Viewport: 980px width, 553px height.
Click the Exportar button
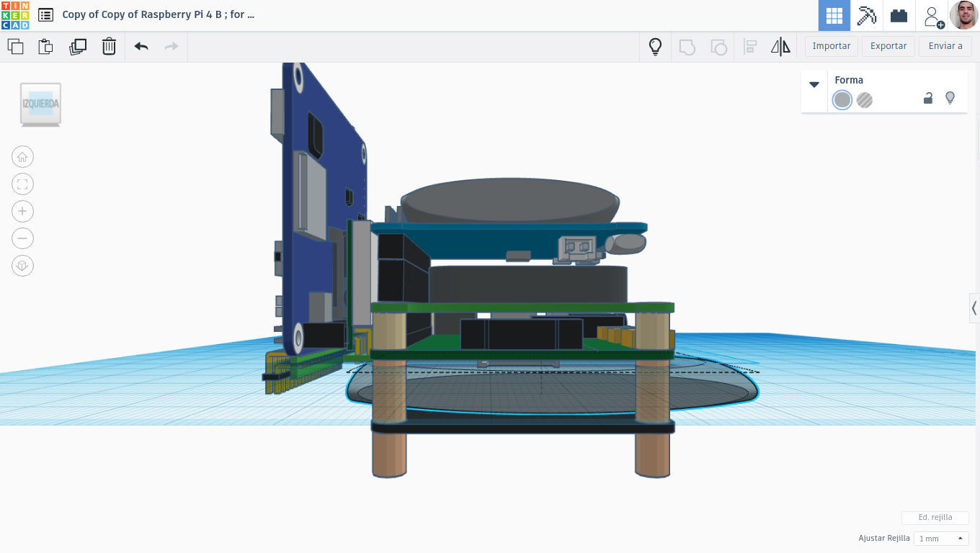point(888,46)
